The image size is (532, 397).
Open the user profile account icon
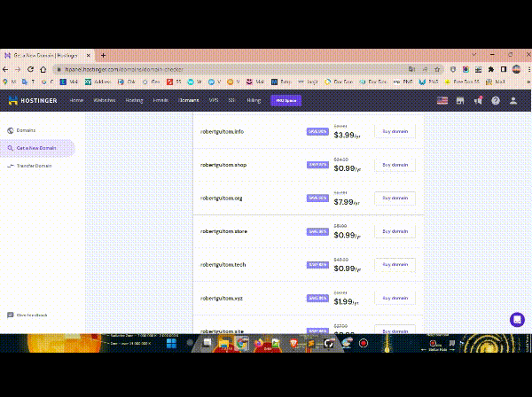point(513,101)
